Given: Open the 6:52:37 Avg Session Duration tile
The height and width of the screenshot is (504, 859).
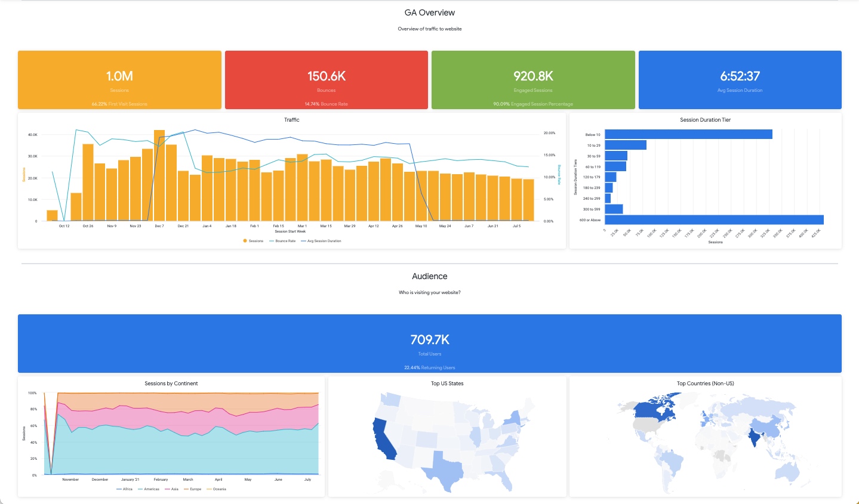Looking at the screenshot, I should pos(740,80).
